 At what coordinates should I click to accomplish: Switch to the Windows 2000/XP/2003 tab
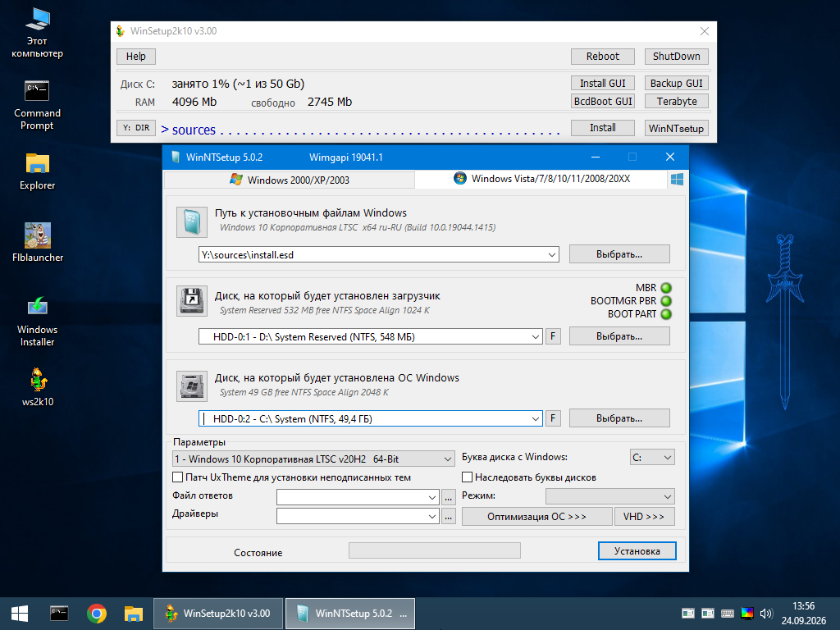point(290,180)
